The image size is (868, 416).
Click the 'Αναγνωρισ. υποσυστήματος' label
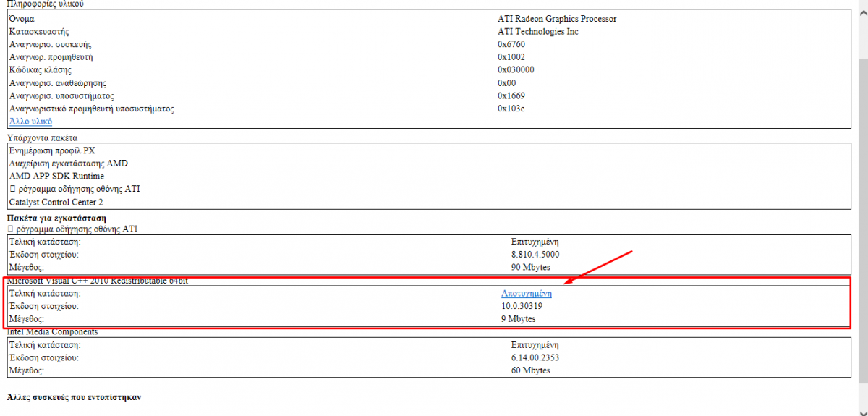pos(61,96)
